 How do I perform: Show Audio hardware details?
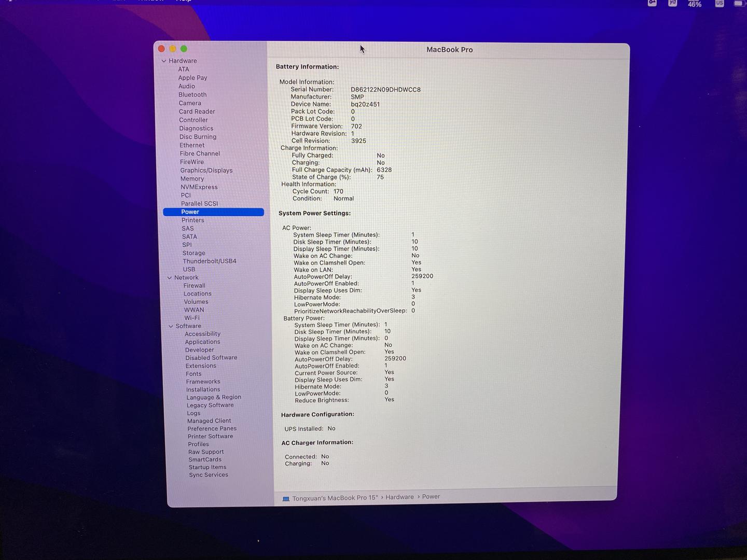[187, 87]
